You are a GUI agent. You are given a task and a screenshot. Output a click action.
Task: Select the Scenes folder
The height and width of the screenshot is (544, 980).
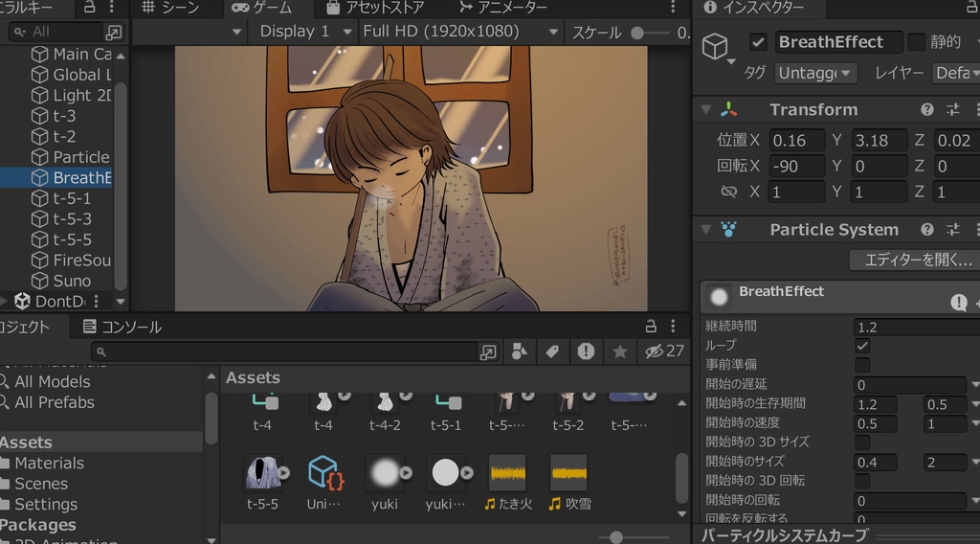click(34, 484)
